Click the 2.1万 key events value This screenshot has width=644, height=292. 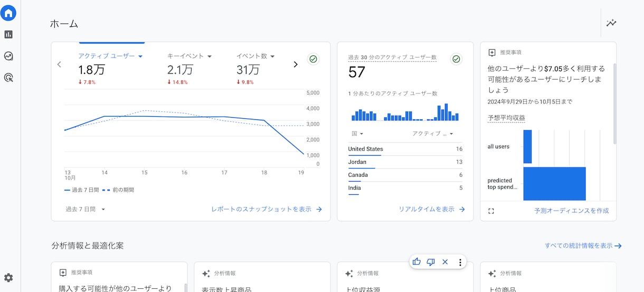[x=180, y=70]
